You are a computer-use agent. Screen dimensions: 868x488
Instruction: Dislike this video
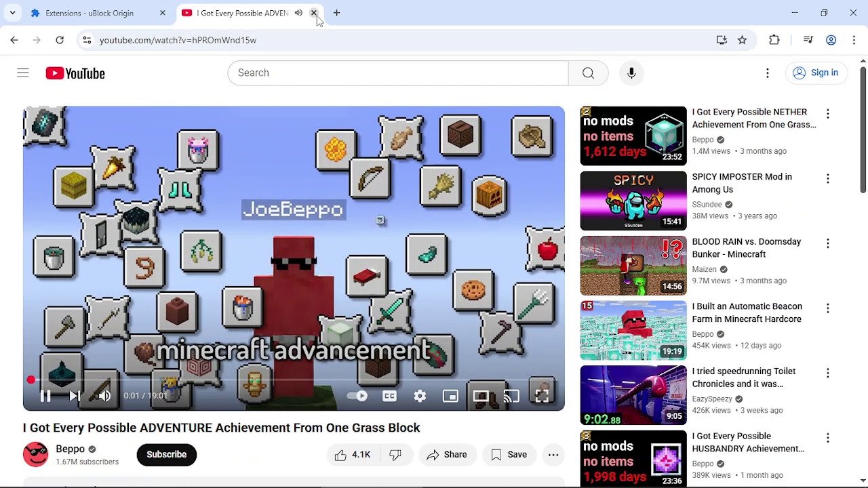pyautogui.click(x=395, y=455)
